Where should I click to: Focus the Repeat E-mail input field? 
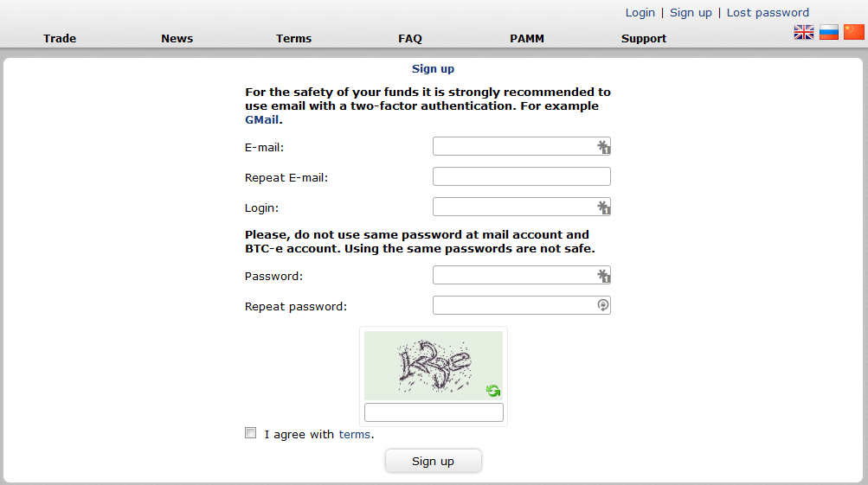[522, 177]
